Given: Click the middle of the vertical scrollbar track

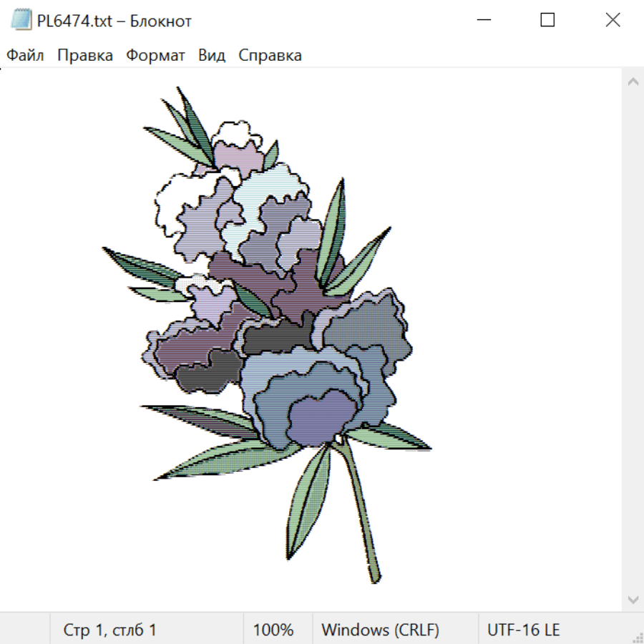Looking at the screenshot, I should tap(633, 341).
